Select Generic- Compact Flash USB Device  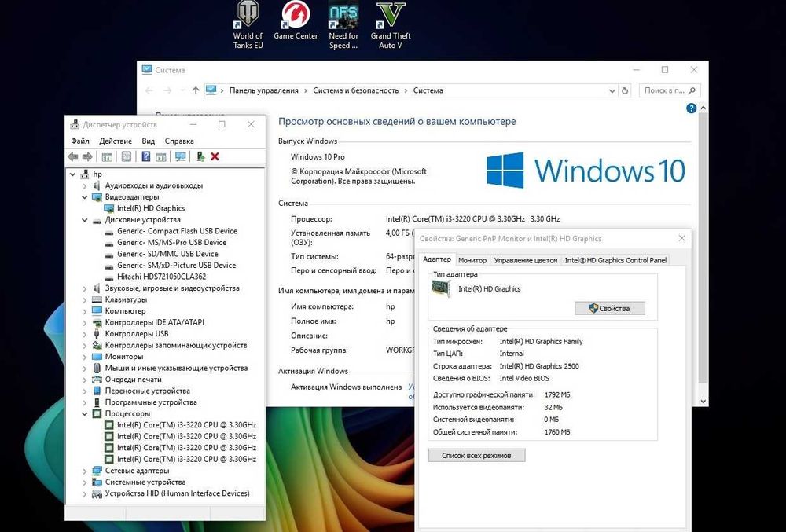click(177, 231)
